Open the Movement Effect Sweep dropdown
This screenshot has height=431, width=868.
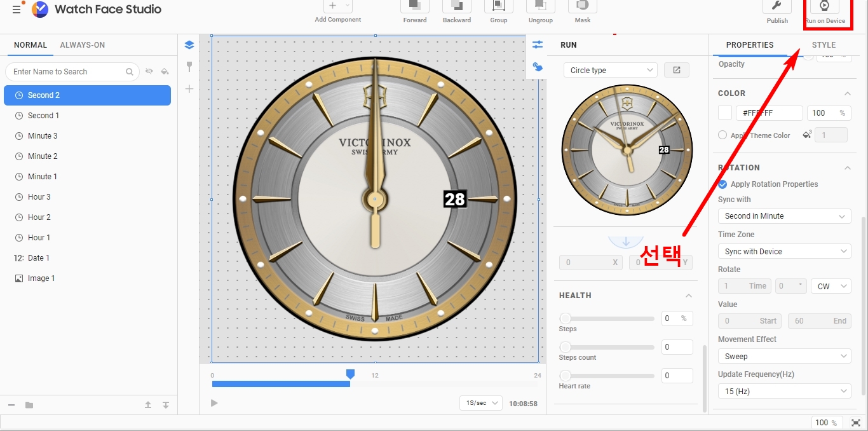point(784,356)
